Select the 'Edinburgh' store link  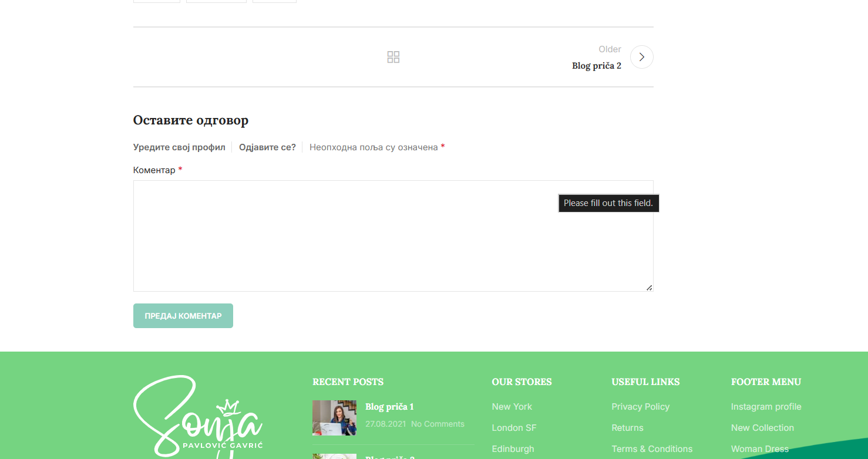(x=513, y=449)
